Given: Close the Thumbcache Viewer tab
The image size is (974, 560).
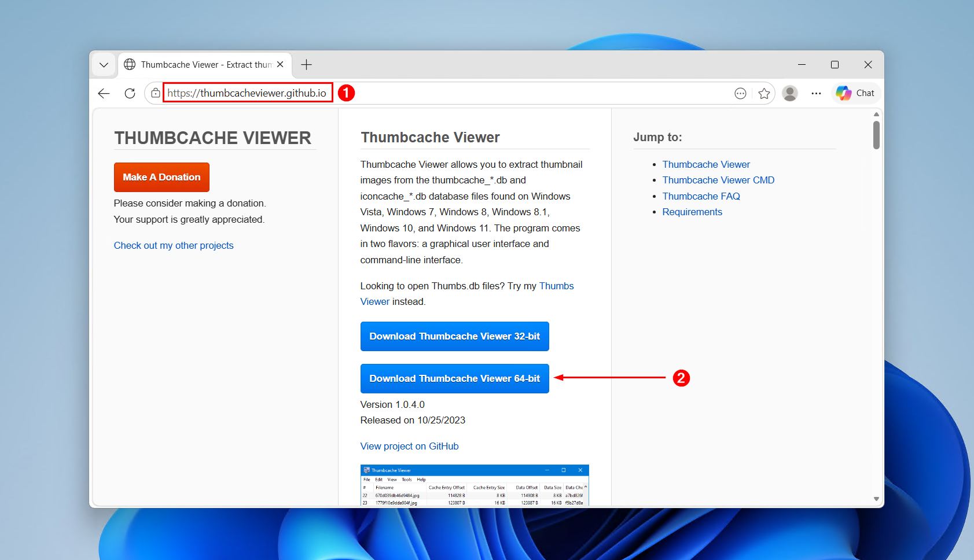Looking at the screenshot, I should (x=280, y=64).
